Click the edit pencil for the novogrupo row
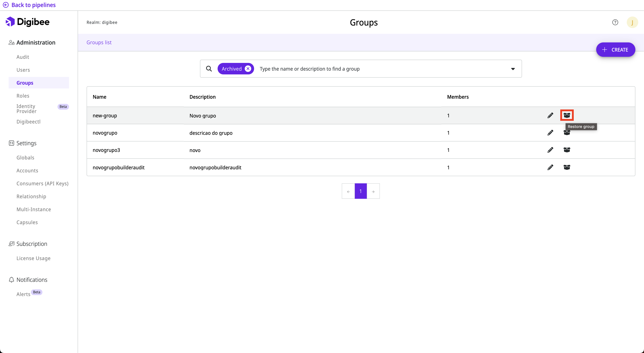The image size is (644, 353). (550, 133)
